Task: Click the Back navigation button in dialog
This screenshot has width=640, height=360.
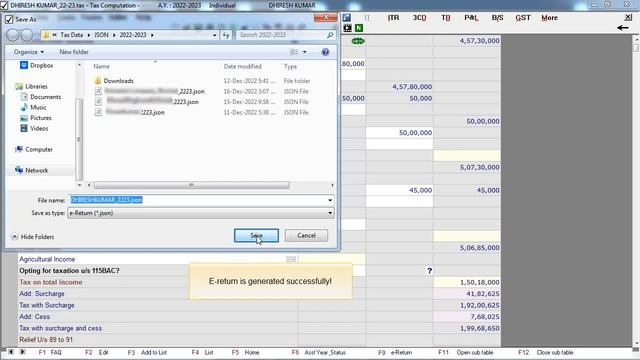Action: pos(13,35)
